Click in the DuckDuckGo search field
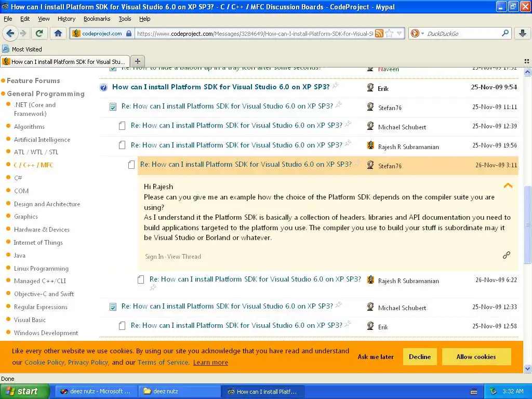The image size is (532, 399). click(x=463, y=33)
